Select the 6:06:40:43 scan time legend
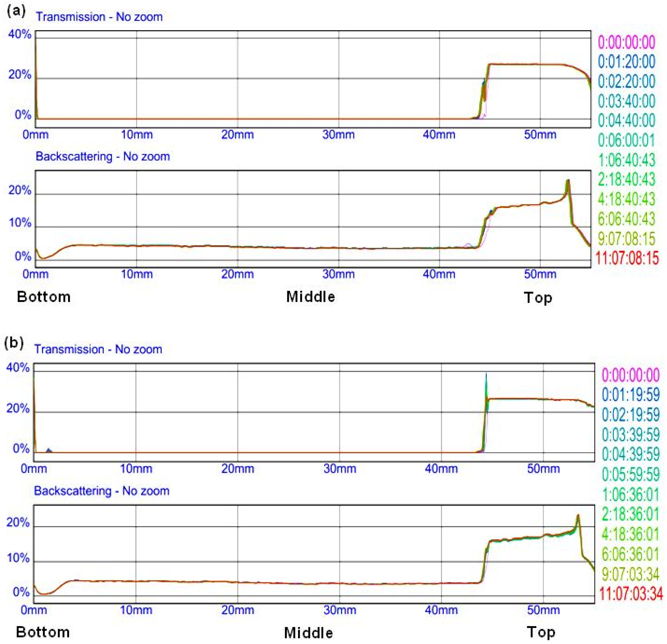The image size is (667, 644). point(626,219)
